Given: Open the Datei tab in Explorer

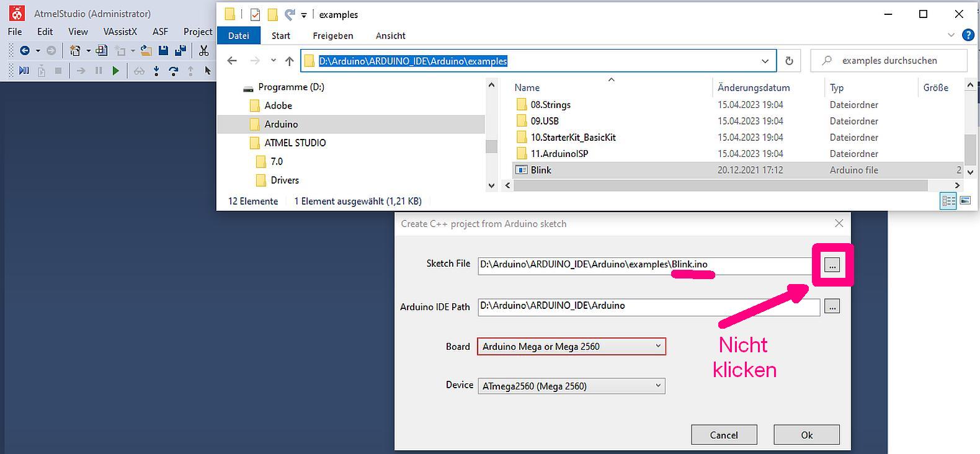Looking at the screenshot, I should 238,36.
